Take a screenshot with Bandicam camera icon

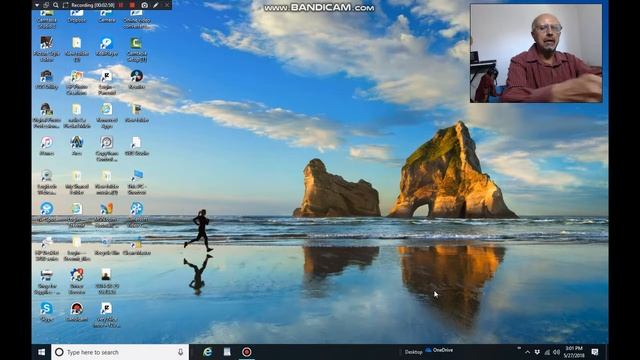(x=144, y=5)
